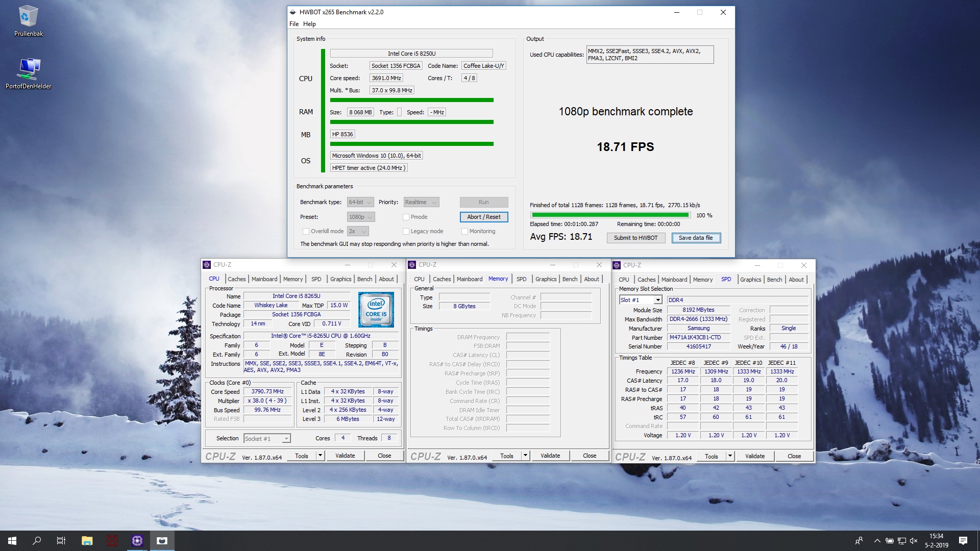Click the SPD CPU-Z window title icon
This screenshot has width=980, height=551.
(x=617, y=265)
